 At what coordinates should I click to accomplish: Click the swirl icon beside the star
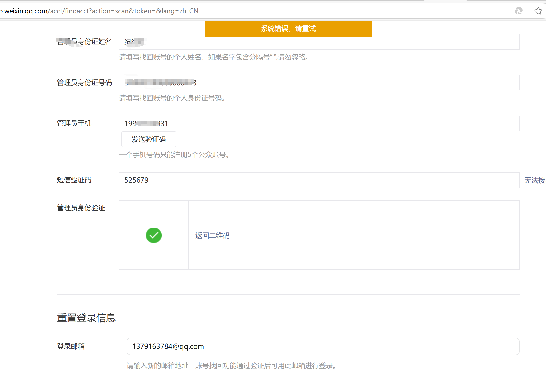click(519, 11)
